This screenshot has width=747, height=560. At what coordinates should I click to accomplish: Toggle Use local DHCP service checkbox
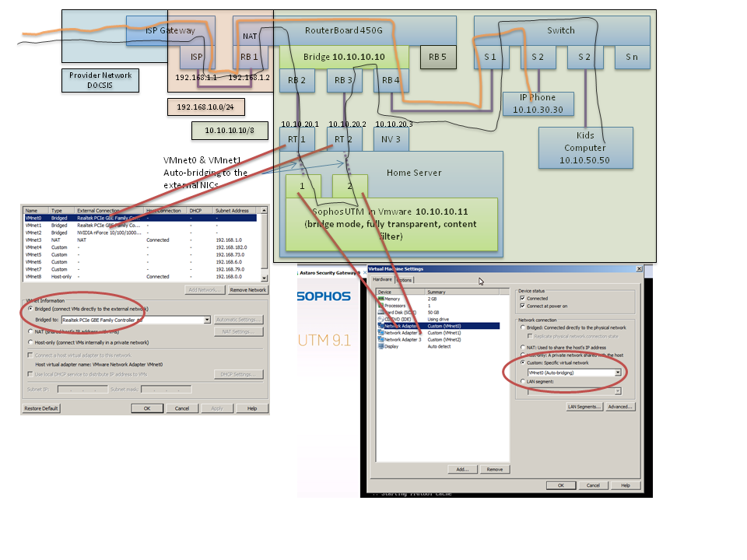pyautogui.click(x=30, y=374)
